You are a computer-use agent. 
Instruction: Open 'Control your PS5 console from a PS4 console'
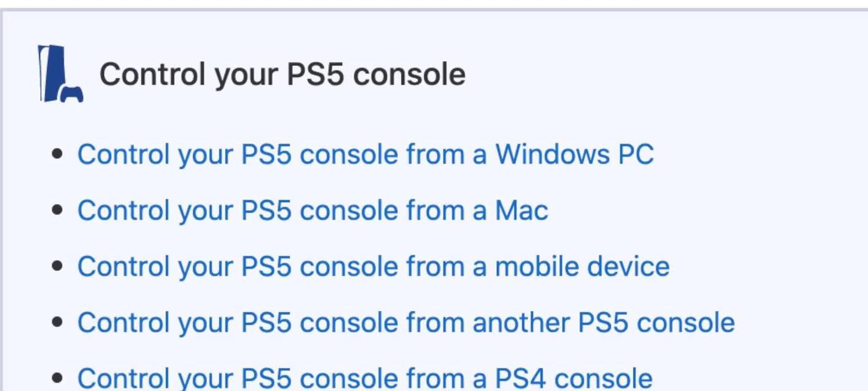[365, 378]
